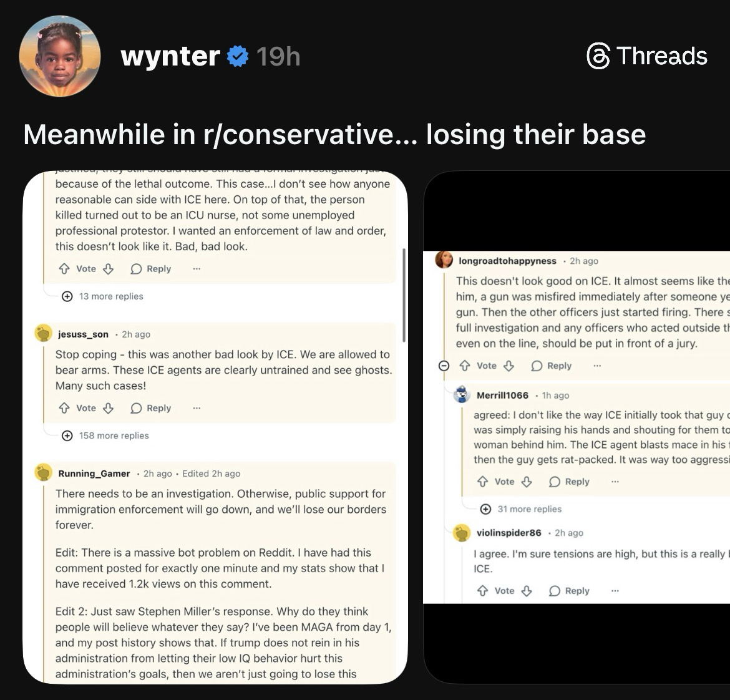Open more options on violinspider86's comment
Viewport: 730px width, 700px height.
[615, 591]
